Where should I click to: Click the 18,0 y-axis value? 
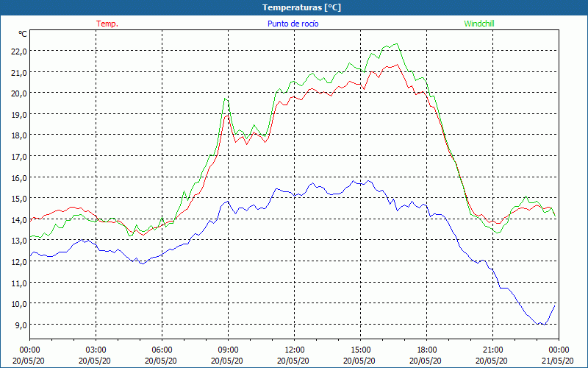click(19, 135)
